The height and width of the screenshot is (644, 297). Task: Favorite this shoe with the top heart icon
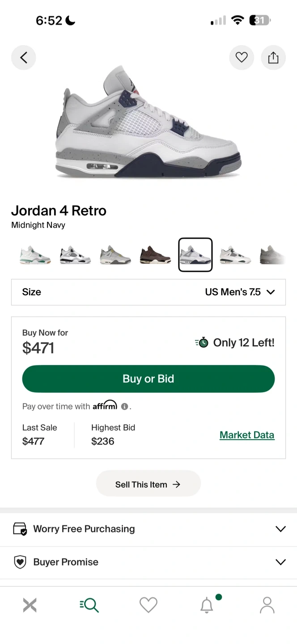pos(242,58)
